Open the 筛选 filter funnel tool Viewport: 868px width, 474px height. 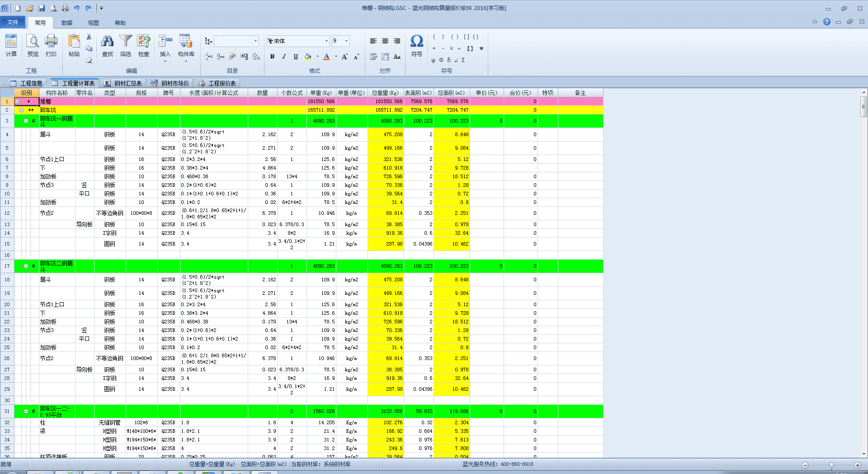[125, 45]
